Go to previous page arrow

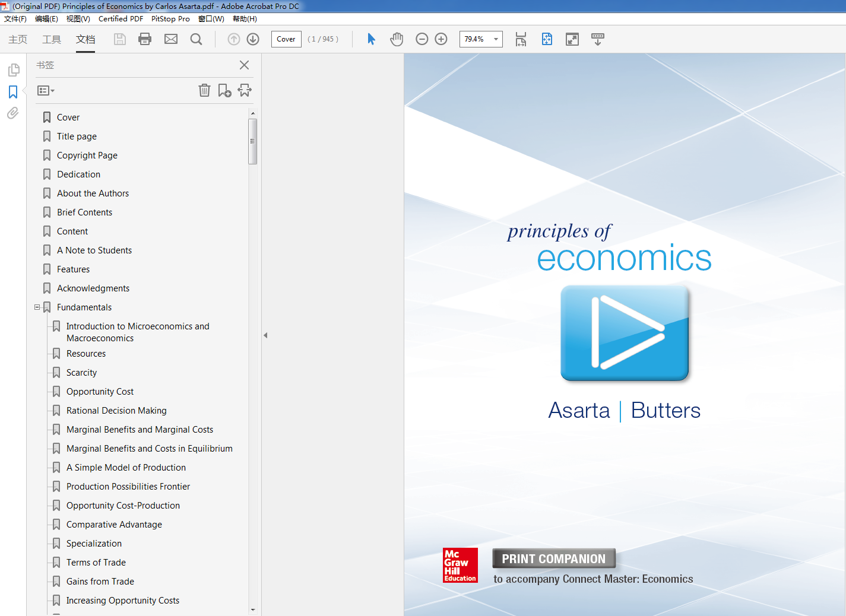tap(234, 39)
